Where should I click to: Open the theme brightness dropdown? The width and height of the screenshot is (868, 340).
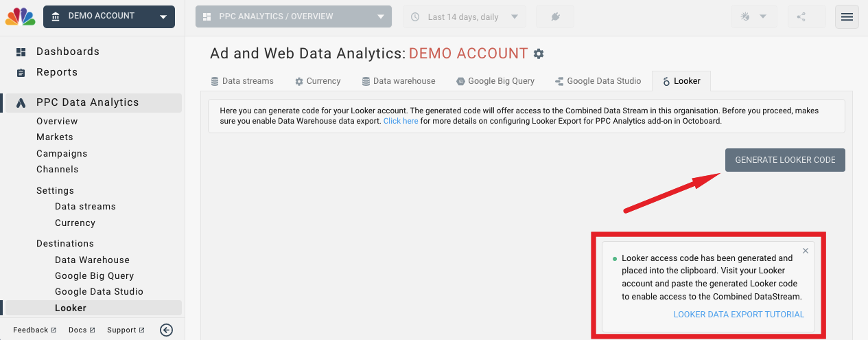(x=753, y=16)
